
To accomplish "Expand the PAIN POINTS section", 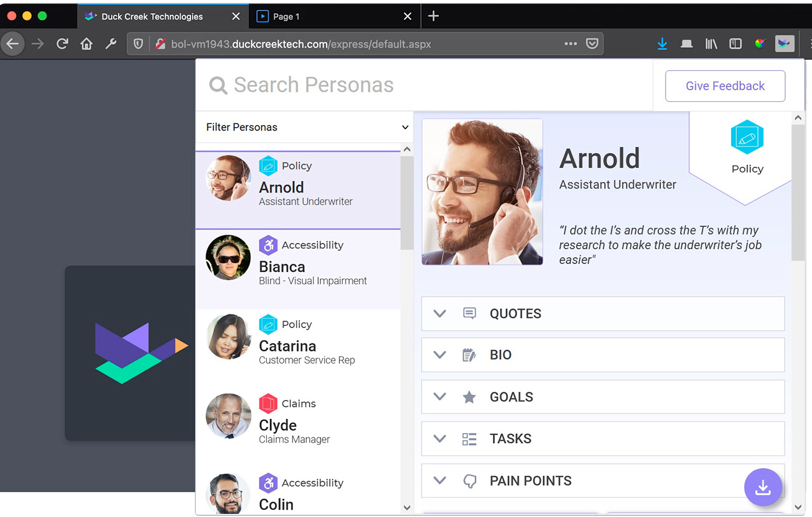I will [x=603, y=480].
